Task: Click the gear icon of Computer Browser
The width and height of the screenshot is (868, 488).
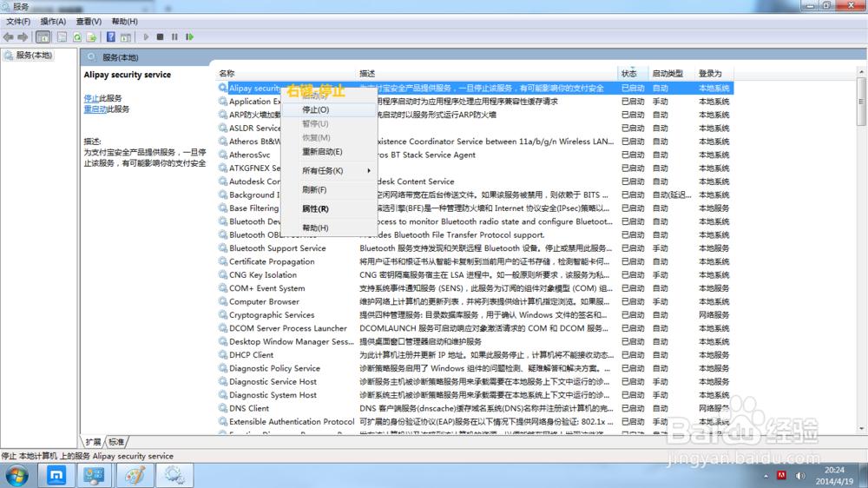Action: pyautogui.click(x=222, y=302)
